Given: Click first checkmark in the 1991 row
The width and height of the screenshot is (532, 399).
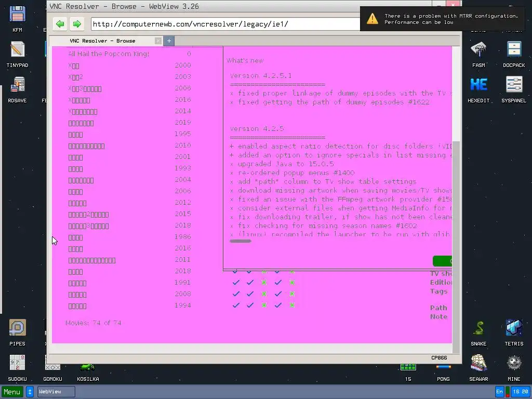Looking at the screenshot, I should [236, 282].
